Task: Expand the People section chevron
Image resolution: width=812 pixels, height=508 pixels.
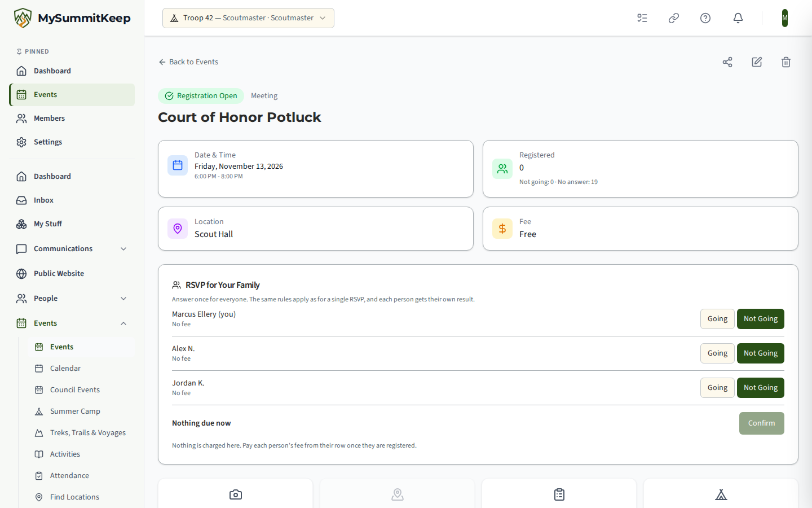Action: tap(123, 299)
